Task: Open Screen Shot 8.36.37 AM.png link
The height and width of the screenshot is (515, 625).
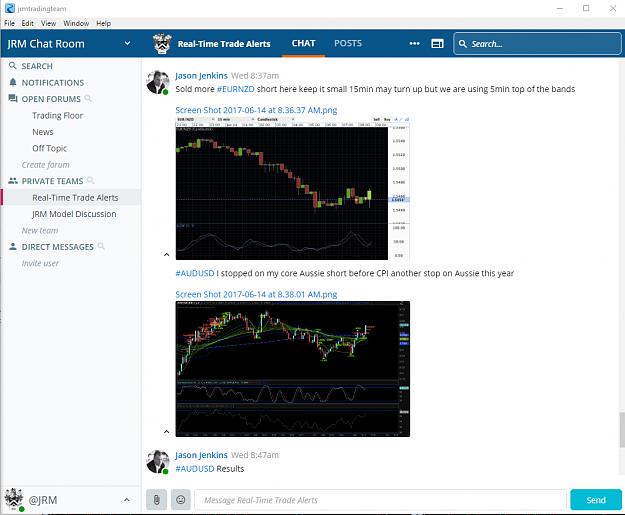Action: [x=256, y=110]
